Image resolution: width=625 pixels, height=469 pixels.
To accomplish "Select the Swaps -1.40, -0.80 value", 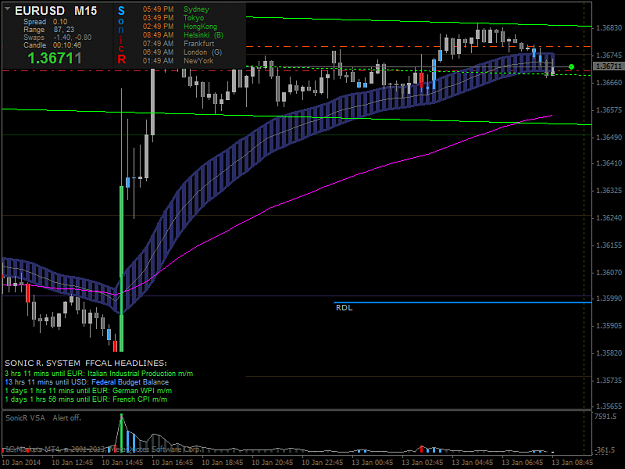I will click(57, 37).
